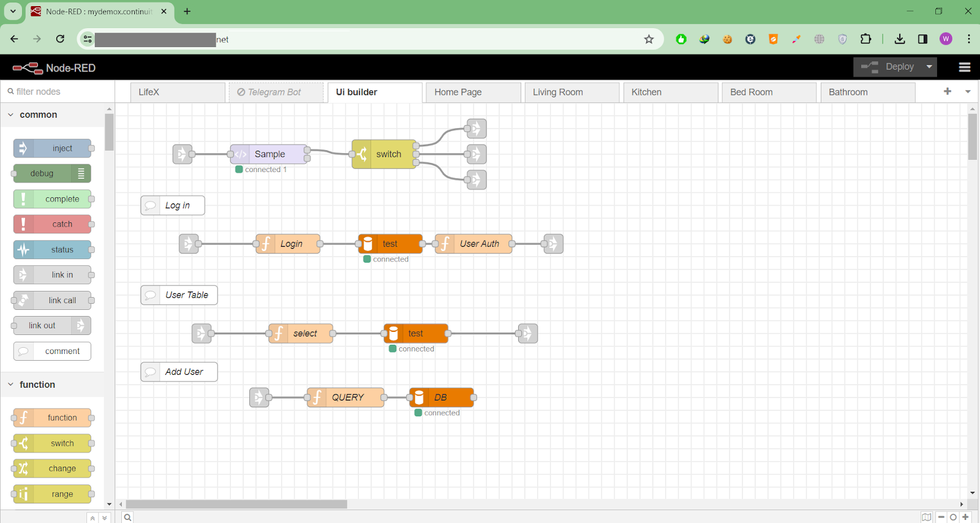The width and height of the screenshot is (980, 523).
Task: Select the switch palette node
Action: point(52,443)
